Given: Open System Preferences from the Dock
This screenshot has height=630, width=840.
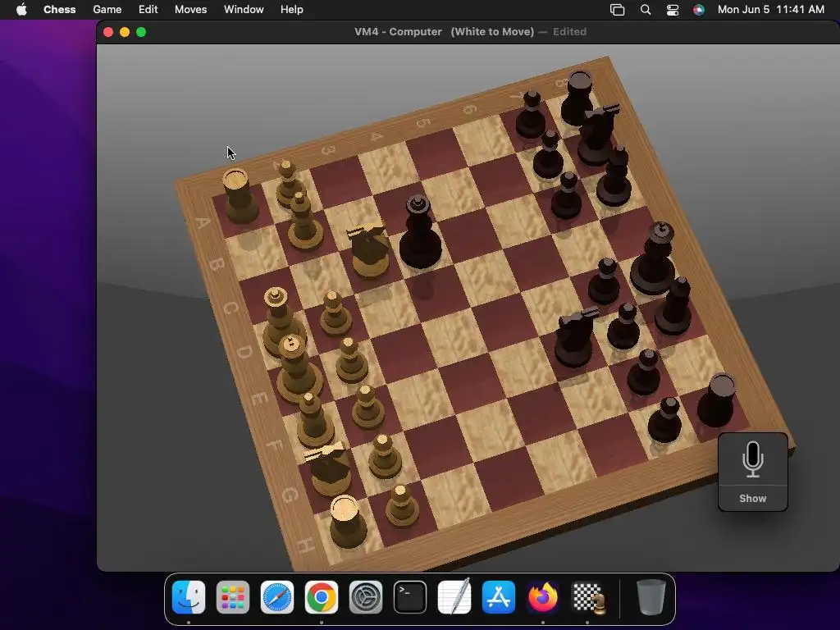Looking at the screenshot, I should [366, 597].
